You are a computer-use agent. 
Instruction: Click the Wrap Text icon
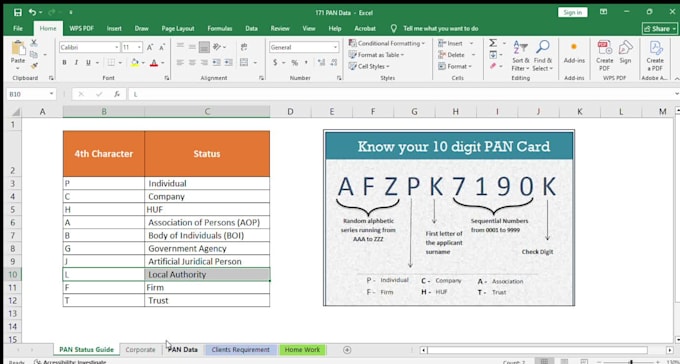pos(244,47)
